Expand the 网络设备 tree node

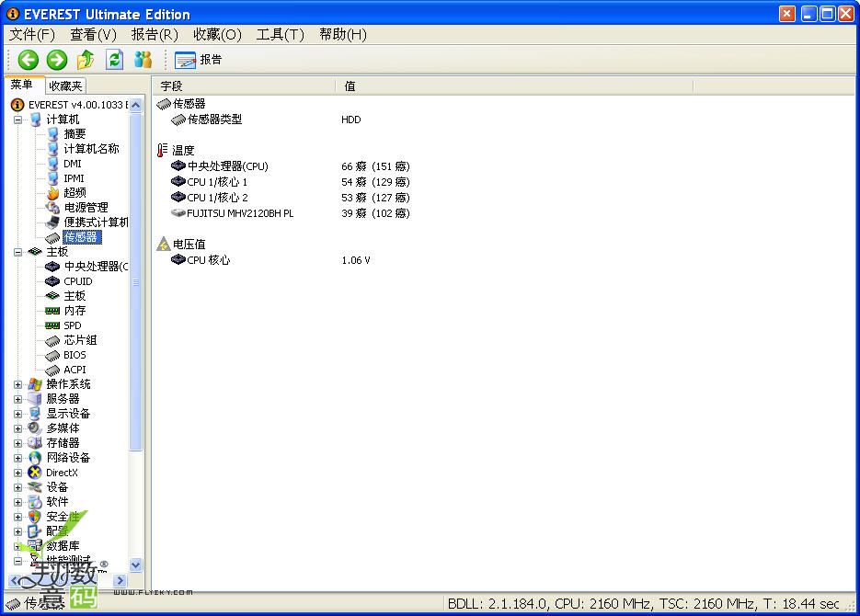pyautogui.click(x=18, y=458)
